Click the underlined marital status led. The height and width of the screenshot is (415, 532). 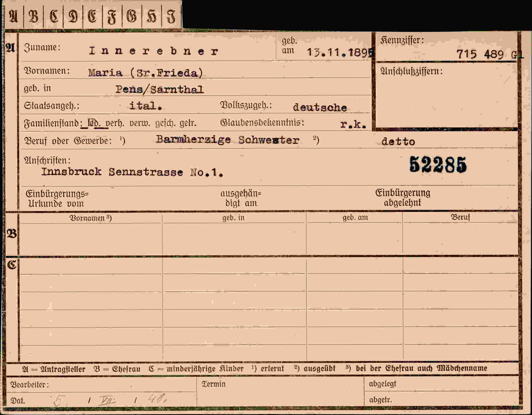click(x=94, y=123)
